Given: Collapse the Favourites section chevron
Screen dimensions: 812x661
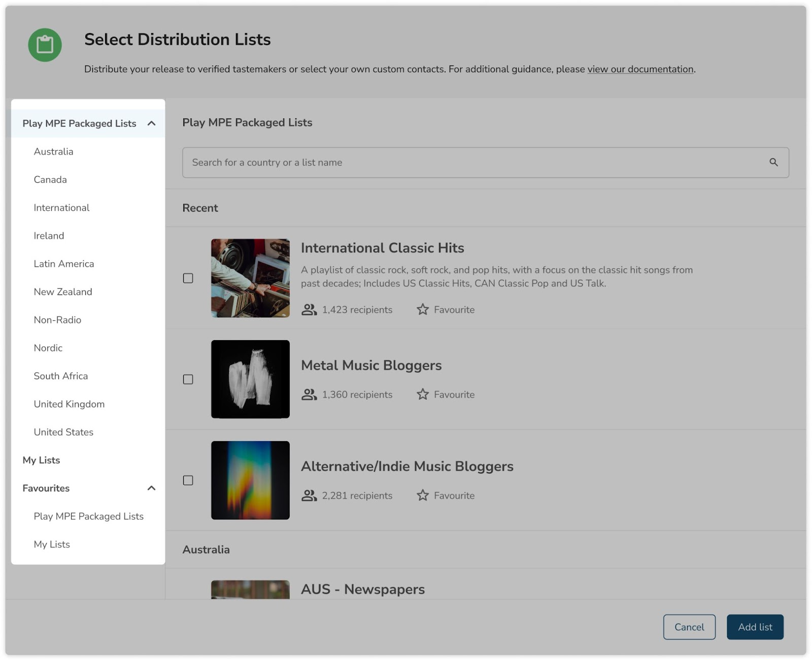Looking at the screenshot, I should (x=151, y=488).
